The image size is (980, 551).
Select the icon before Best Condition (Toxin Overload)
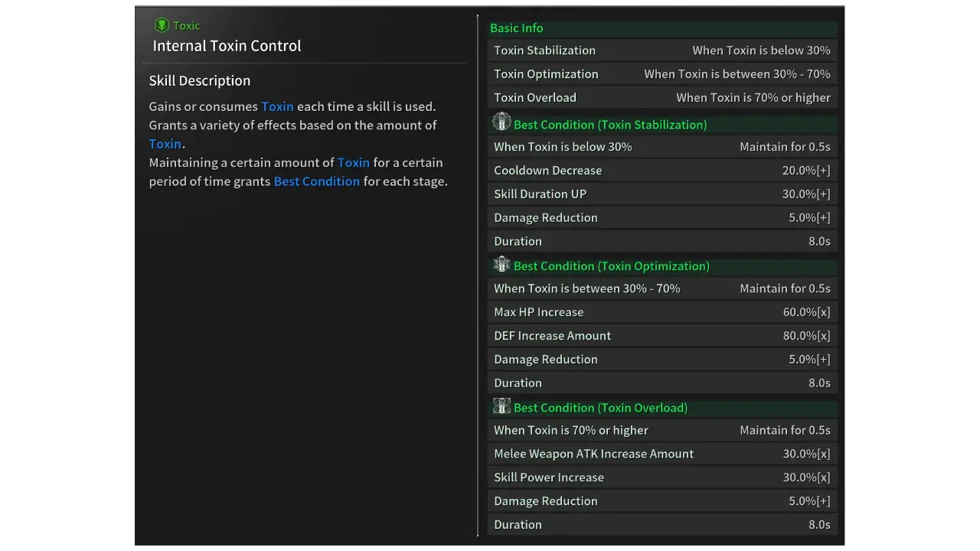point(501,406)
